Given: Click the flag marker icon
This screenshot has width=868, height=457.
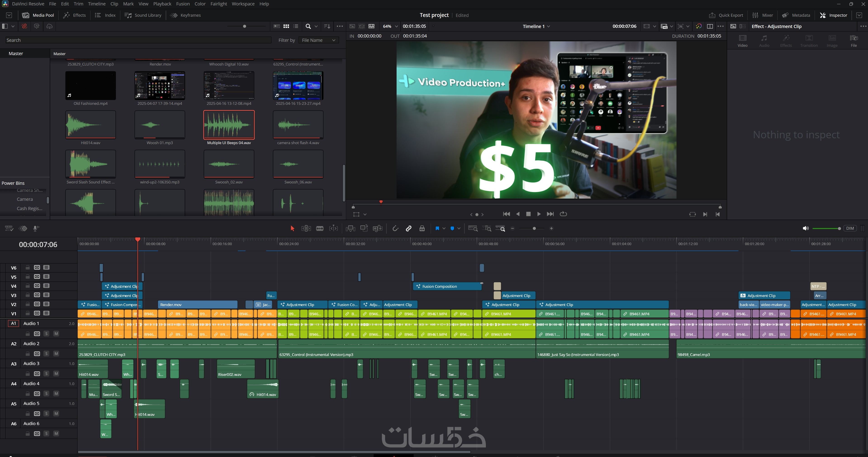Looking at the screenshot, I should [437, 229].
